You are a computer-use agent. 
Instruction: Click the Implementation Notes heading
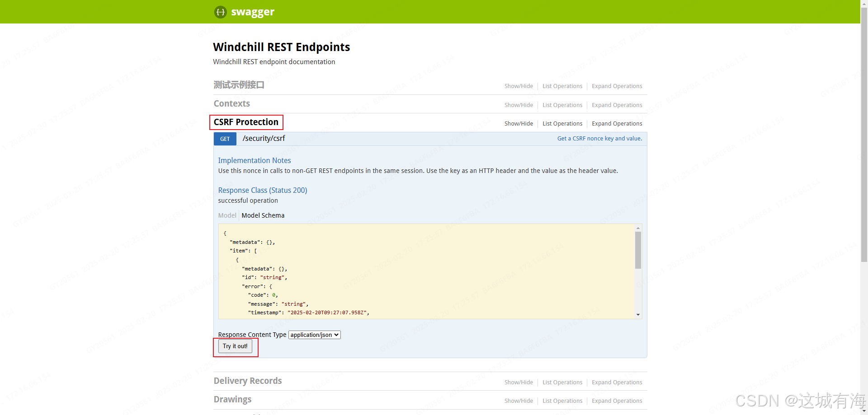(255, 160)
